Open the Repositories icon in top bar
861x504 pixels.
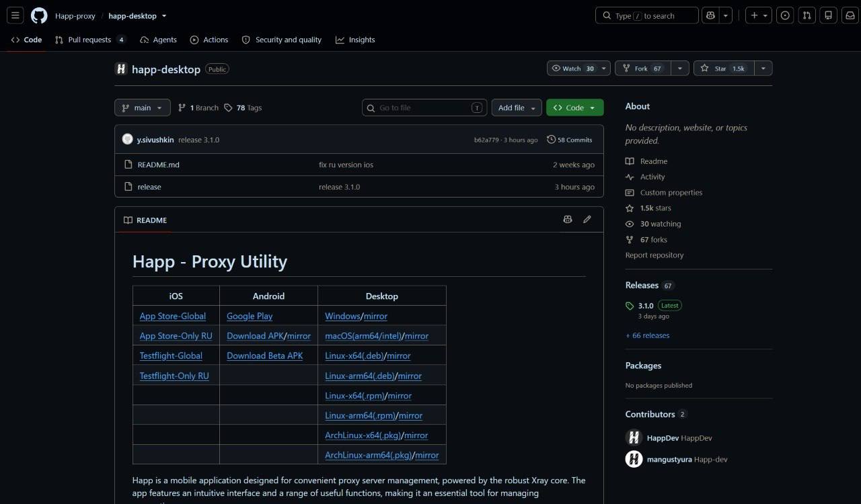pos(829,15)
